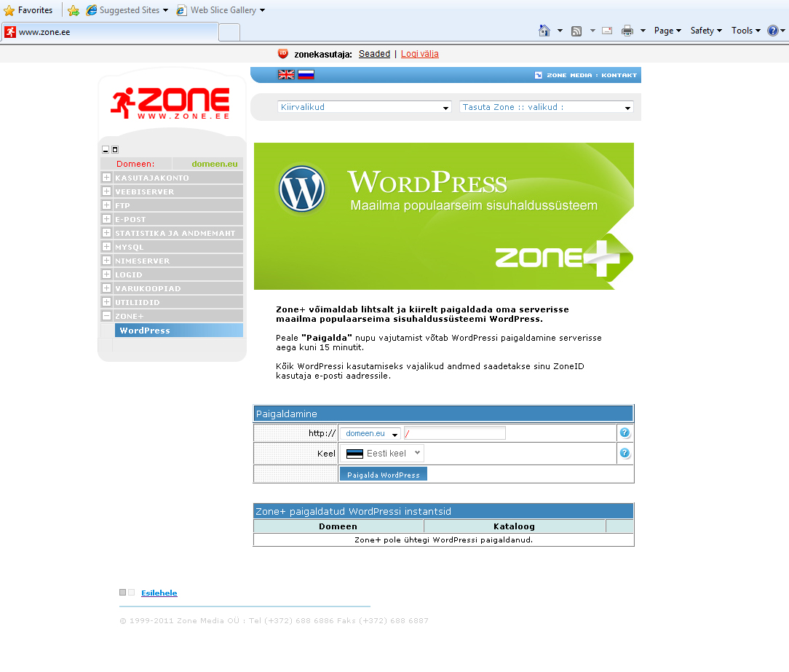Click the Zone+ logo in banner
The width and height of the screenshot is (789, 672).
pyautogui.click(x=563, y=257)
